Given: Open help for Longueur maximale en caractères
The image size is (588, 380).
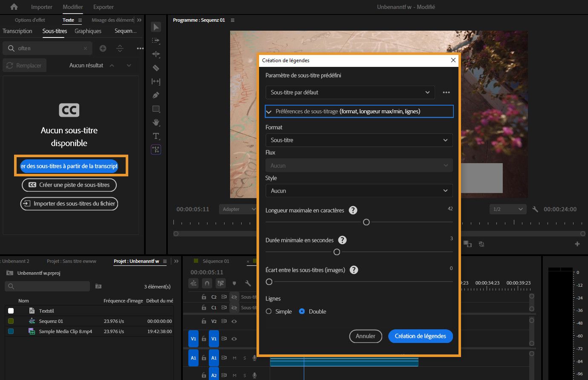Looking at the screenshot, I should (x=353, y=210).
